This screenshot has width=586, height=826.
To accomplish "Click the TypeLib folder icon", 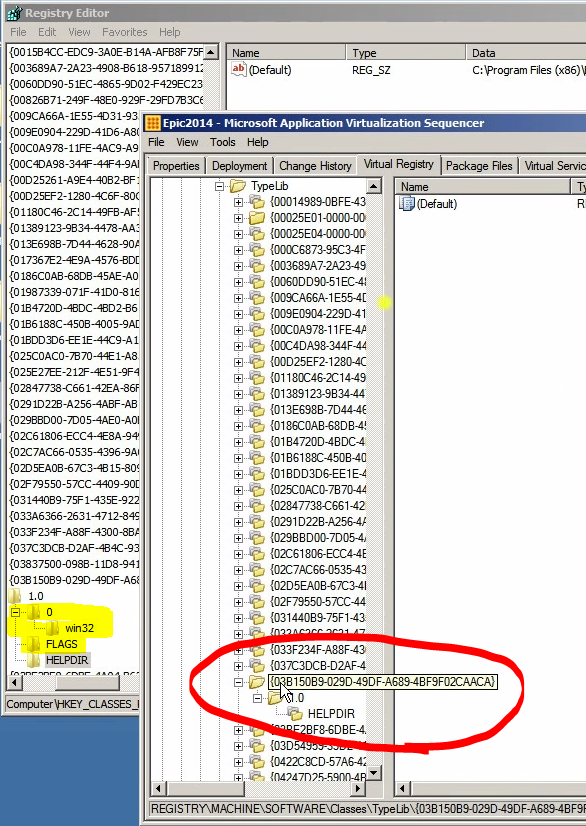I will point(238,186).
